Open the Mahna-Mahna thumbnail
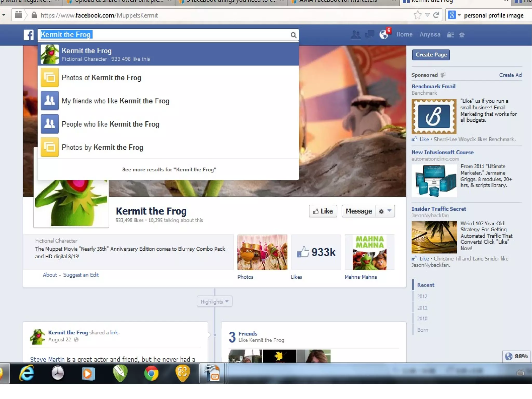This screenshot has width=532, height=399. [369, 252]
